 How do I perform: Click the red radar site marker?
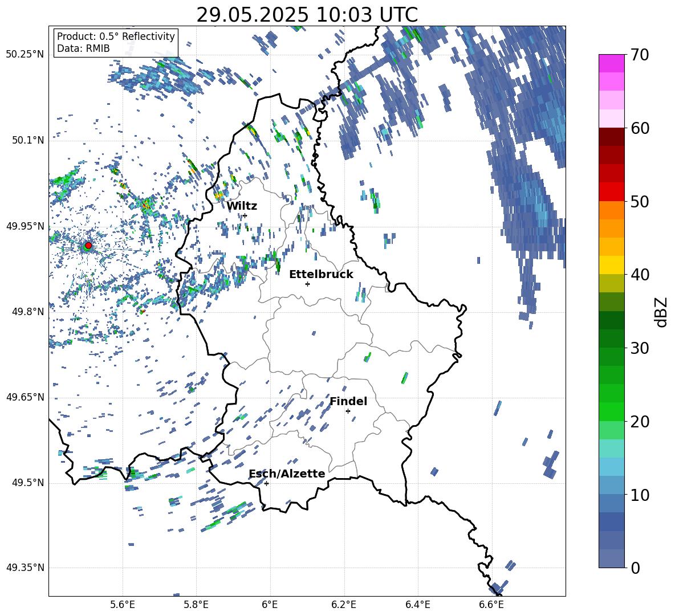pos(88,246)
